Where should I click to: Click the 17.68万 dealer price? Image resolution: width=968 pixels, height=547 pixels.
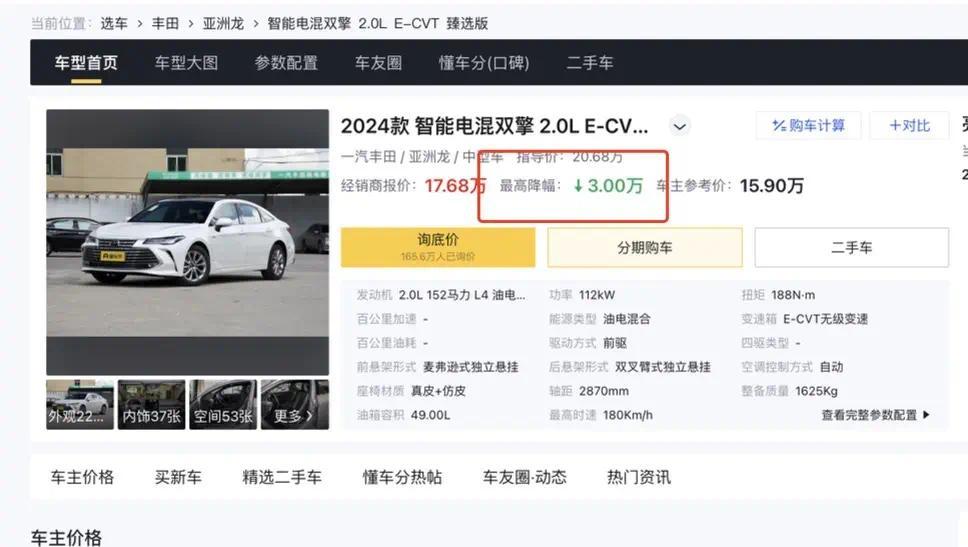(x=456, y=186)
